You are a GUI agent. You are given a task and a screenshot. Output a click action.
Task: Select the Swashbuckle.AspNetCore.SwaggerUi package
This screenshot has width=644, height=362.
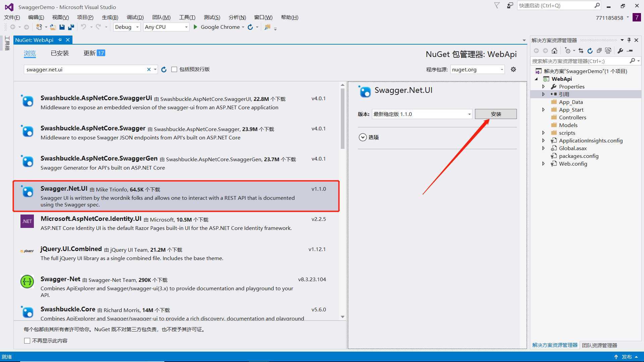(176, 103)
